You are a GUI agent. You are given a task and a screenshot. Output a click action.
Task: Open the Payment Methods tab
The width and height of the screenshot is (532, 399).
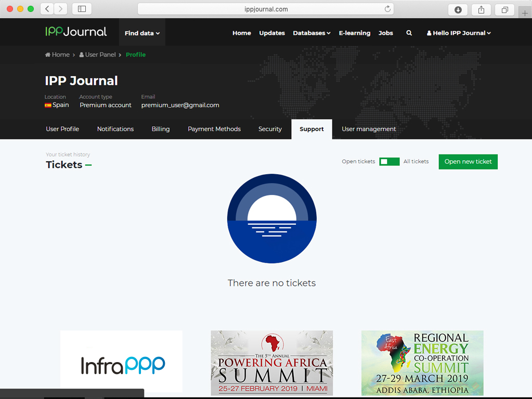pyautogui.click(x=214, y=129)
